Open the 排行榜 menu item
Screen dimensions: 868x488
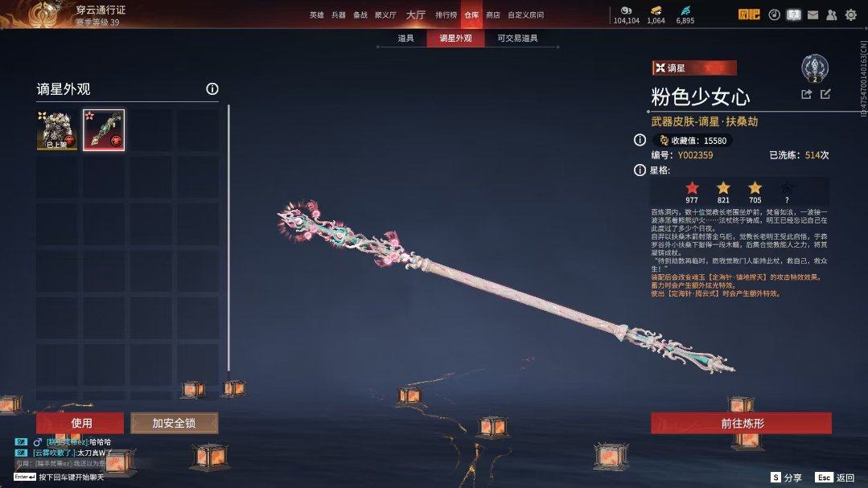[446, 15]
